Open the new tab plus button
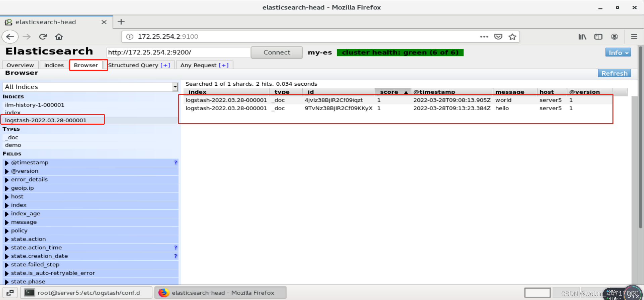The image size is (644, 300). coord(121,22)
